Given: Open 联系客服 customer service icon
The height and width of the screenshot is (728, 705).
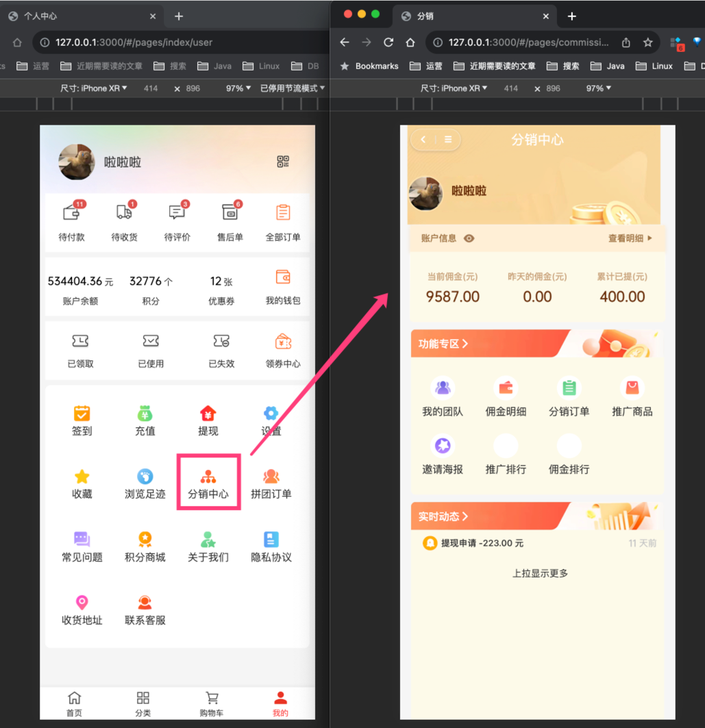Looking at the screenshot, I should 145,609.
